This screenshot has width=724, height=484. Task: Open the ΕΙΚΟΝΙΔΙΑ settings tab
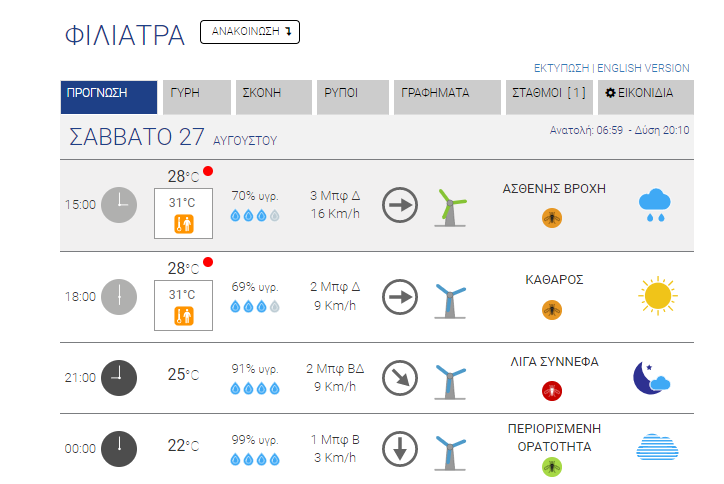click(646, 97)
